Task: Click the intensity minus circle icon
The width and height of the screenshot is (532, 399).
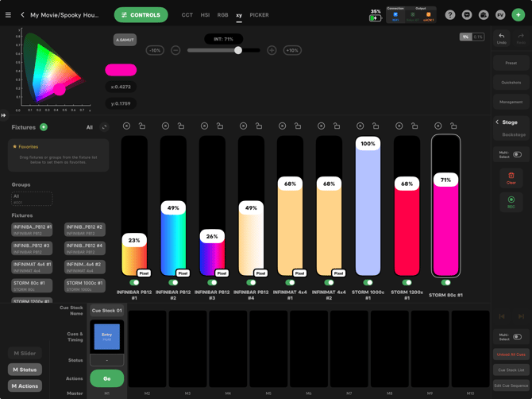Action: [175, 51]
